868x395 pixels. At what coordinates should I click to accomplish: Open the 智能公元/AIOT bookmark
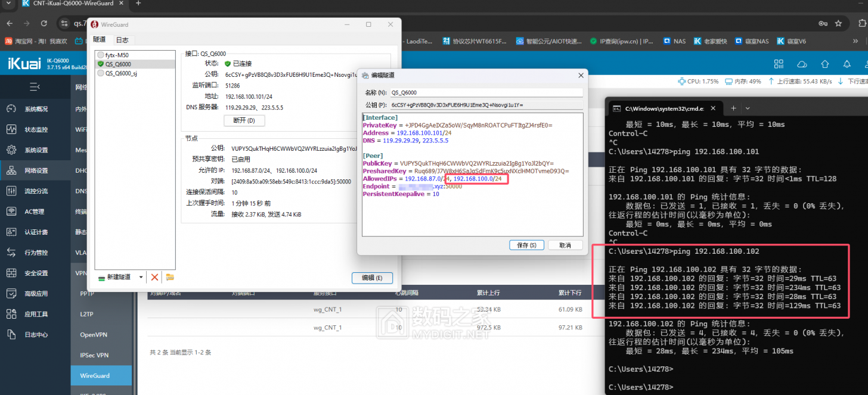(549, 41)
